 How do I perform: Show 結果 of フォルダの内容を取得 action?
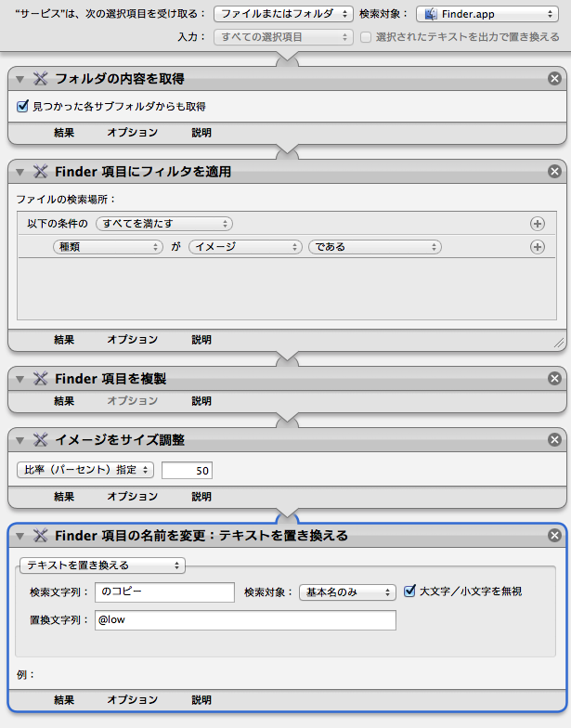(x=64, y=133)
